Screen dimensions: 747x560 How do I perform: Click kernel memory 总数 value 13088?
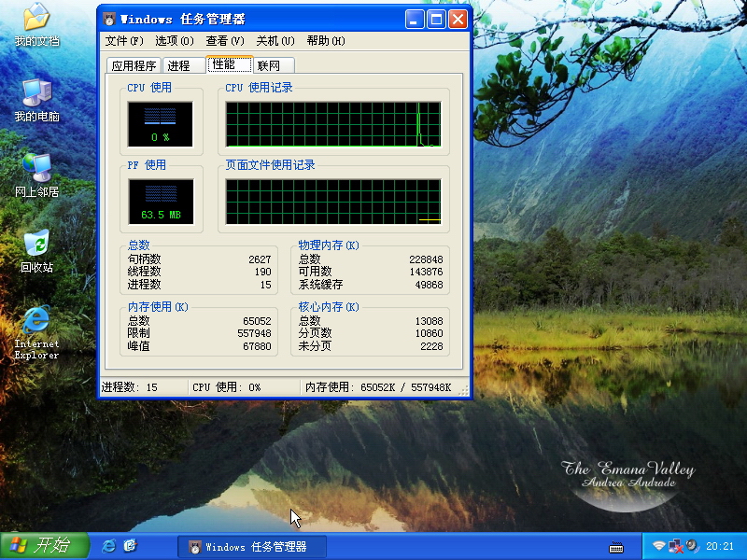pyautogui.click(x=429, y=321)
